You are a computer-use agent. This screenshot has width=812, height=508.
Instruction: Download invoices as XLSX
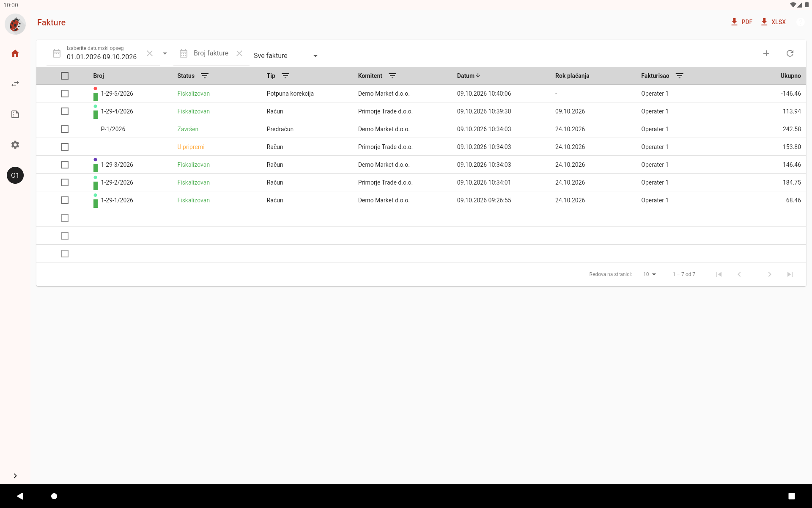[x=773, y=22]
